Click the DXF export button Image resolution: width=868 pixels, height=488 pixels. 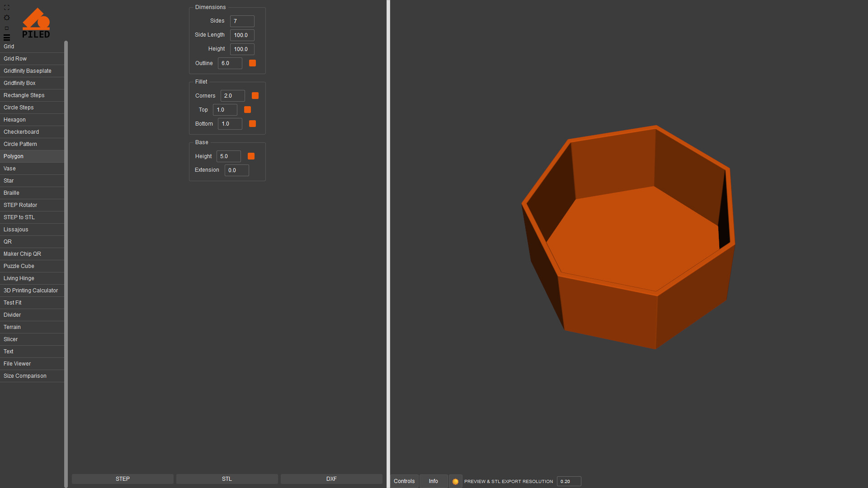pos(331,479)
